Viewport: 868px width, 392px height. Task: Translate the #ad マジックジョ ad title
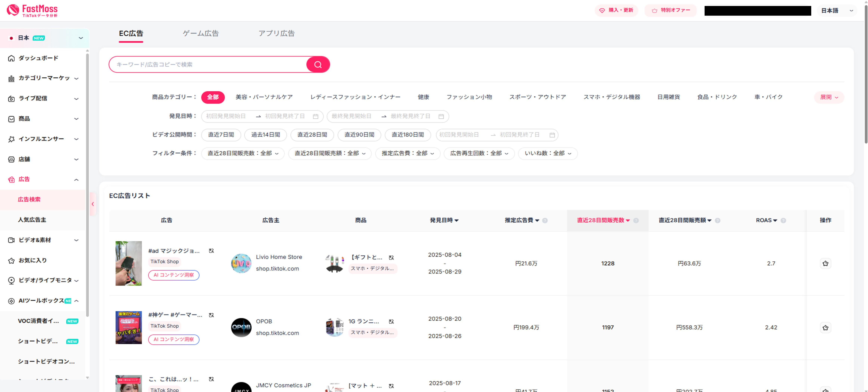(211, 251)
